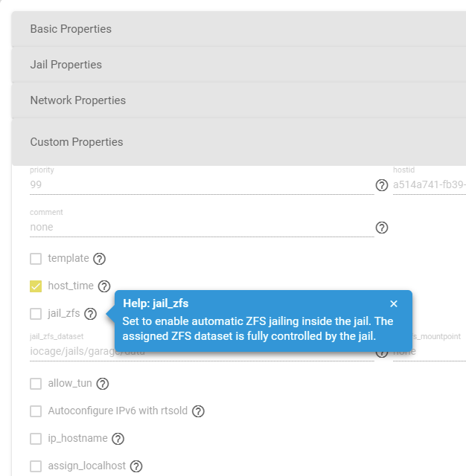Screen dimensions: 466x476
Task: Click help icon beside ip_hostname
Action: point(118,439)
